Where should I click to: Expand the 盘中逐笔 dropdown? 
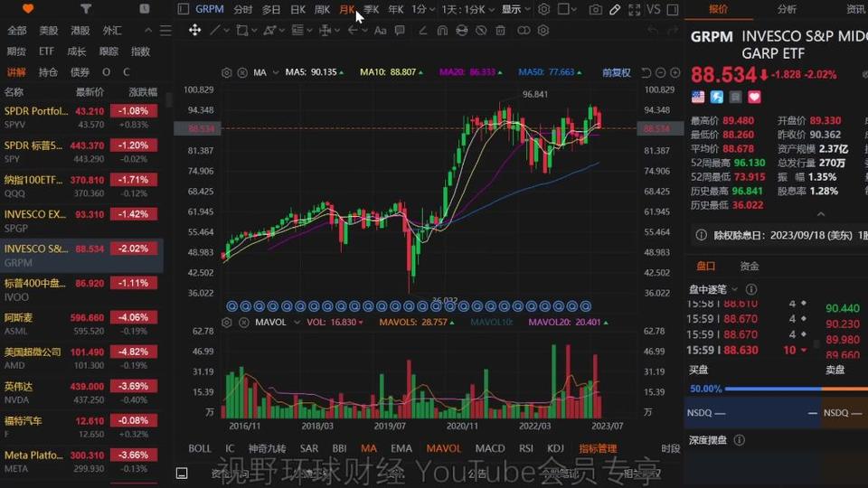(734, 289)
